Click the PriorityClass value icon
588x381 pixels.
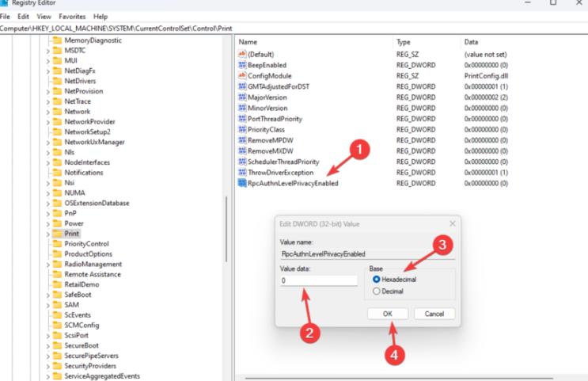(x=242, y=129)
